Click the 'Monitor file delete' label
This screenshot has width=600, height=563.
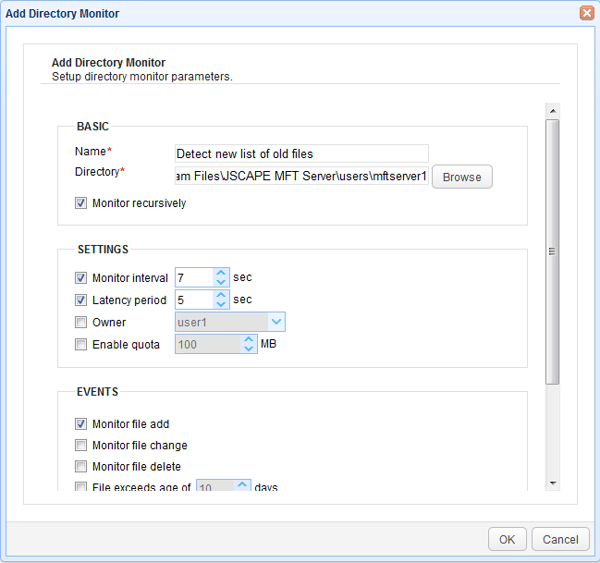(136, 466)
